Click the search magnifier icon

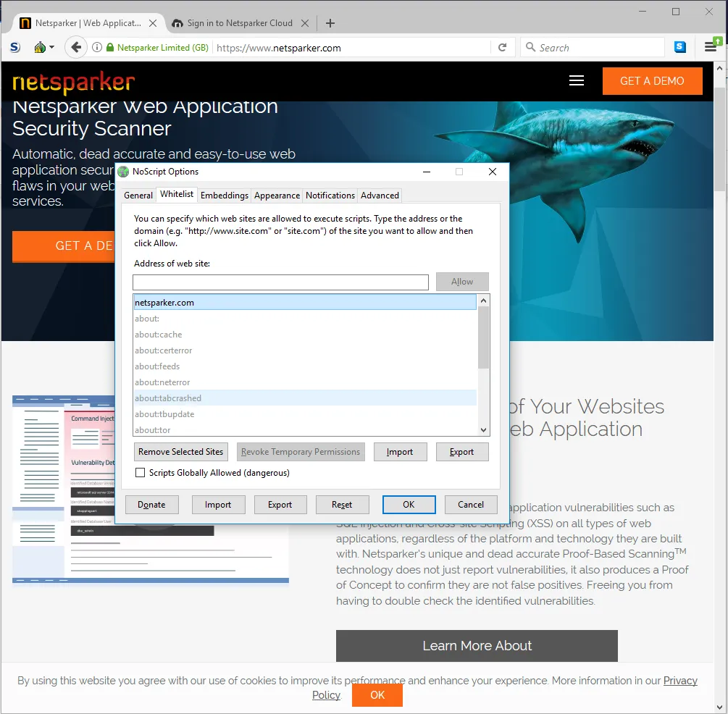(530, 47)
